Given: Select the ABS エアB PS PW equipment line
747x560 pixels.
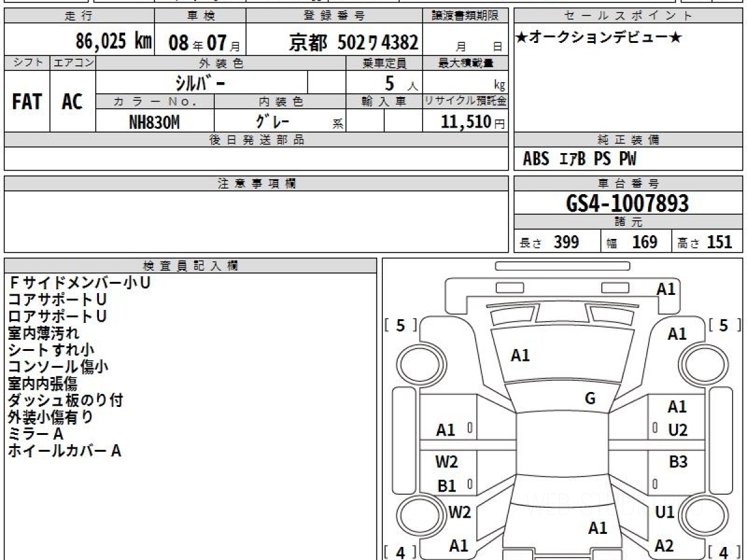Looking at the screenshot, I should coord(580,159).
